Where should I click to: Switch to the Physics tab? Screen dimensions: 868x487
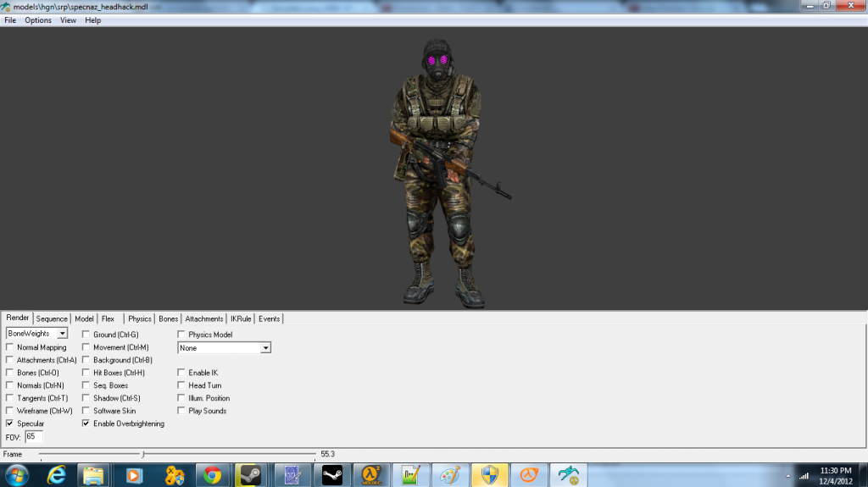pyautogui.click(x=140, y=318)
